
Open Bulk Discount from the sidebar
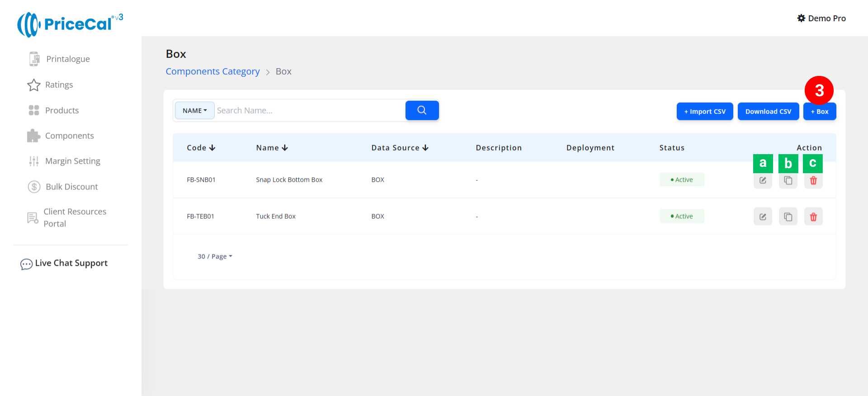pos(71,187)
